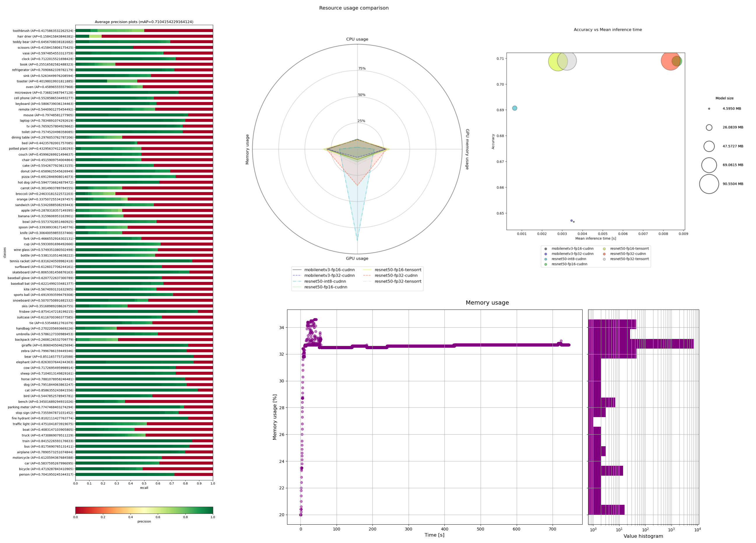
Task: Select the yellow resnet50-fp16-tensorrt bubble
Action: (553, 62)
